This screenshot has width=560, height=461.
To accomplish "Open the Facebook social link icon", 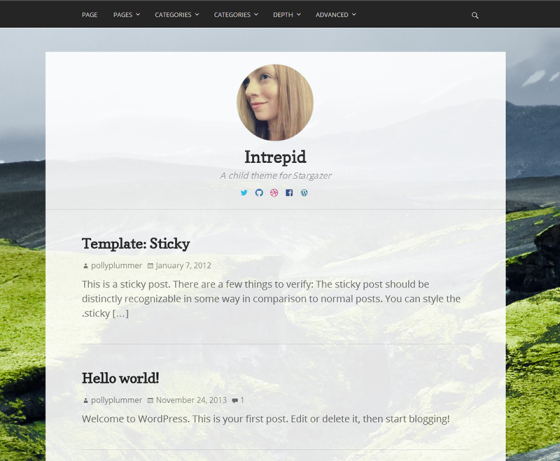I will (x=289, y=193).
